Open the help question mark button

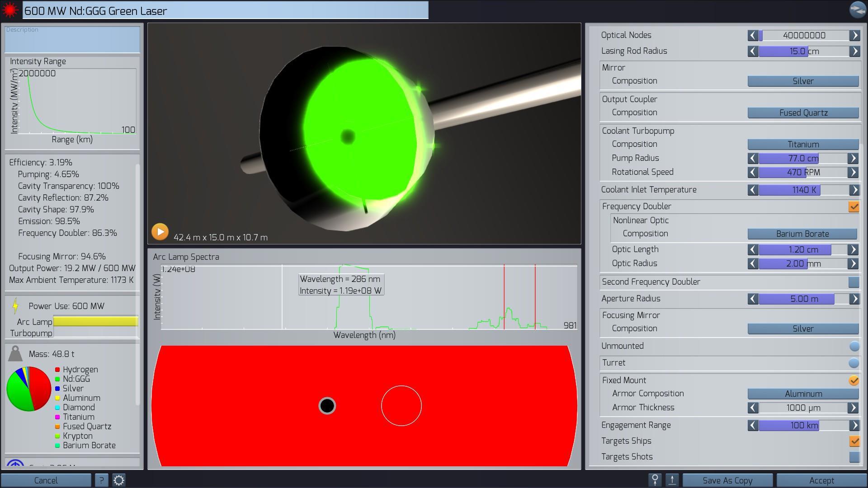point(101,480)
